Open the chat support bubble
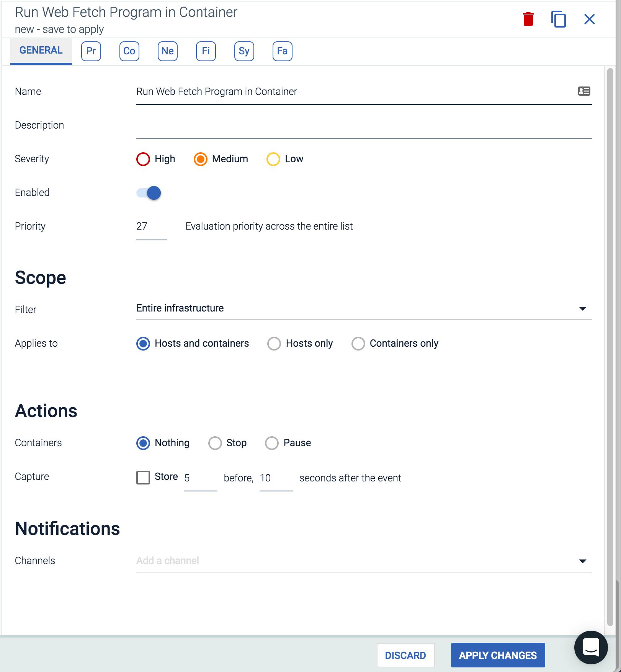This screenshot has height=672, width=621. pos(591,648)
